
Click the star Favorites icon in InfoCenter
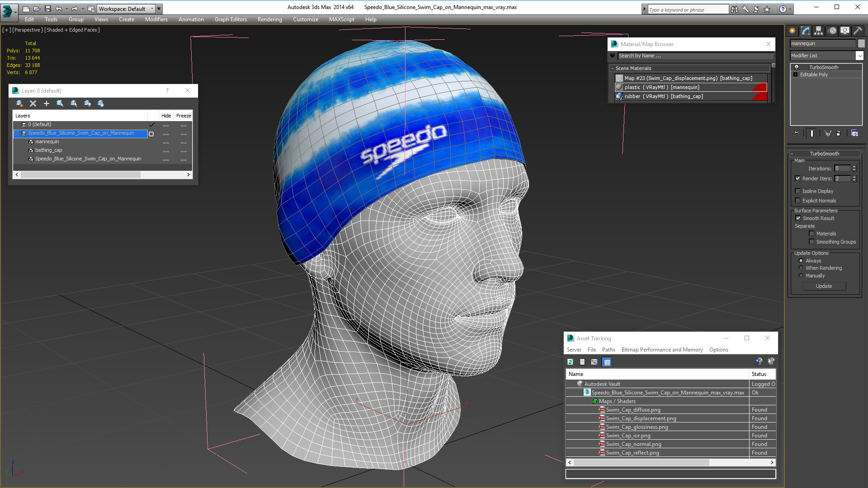(x=767, y=9)
